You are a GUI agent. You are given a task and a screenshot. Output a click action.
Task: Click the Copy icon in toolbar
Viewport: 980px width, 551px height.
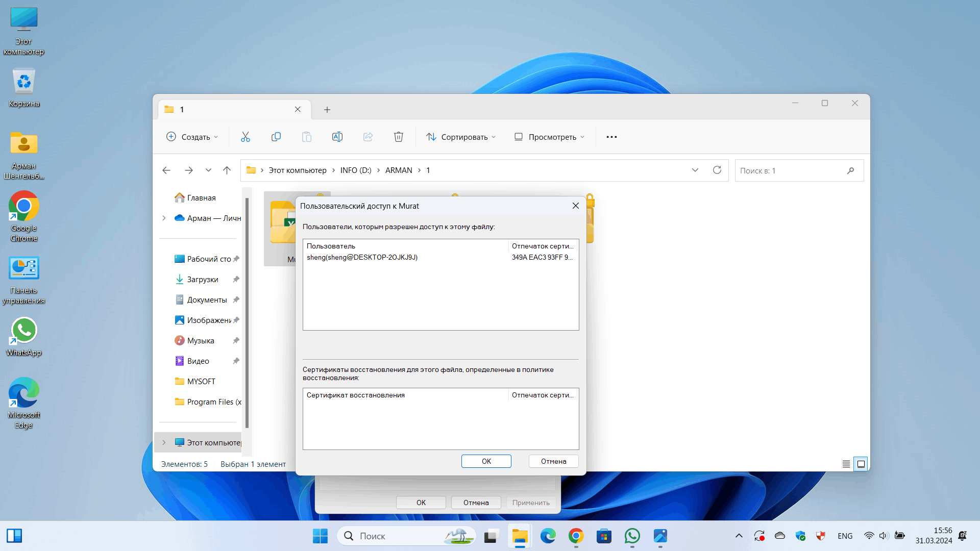point(276,137)
